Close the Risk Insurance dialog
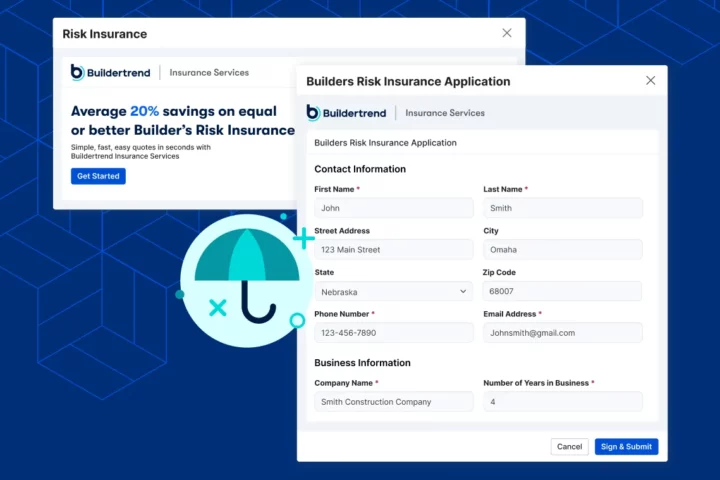The image size is (720, 480). coord(507,33)
